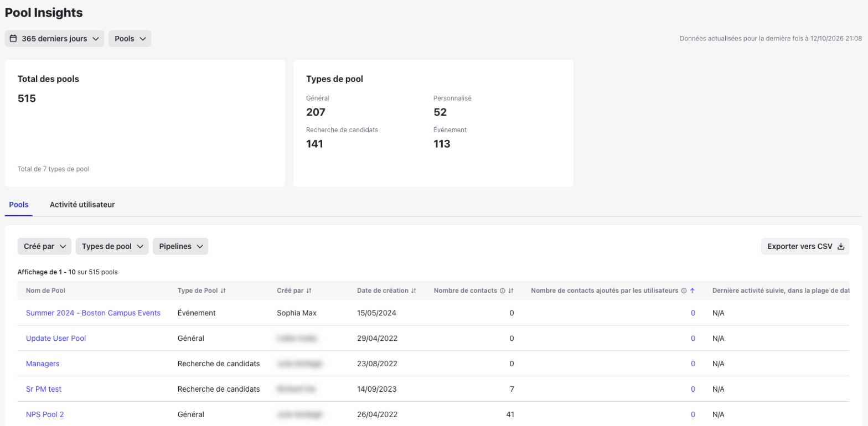Screen dimensions: 868x426
Task: Sort by Créé par column arrows
Action: point(309,290)
